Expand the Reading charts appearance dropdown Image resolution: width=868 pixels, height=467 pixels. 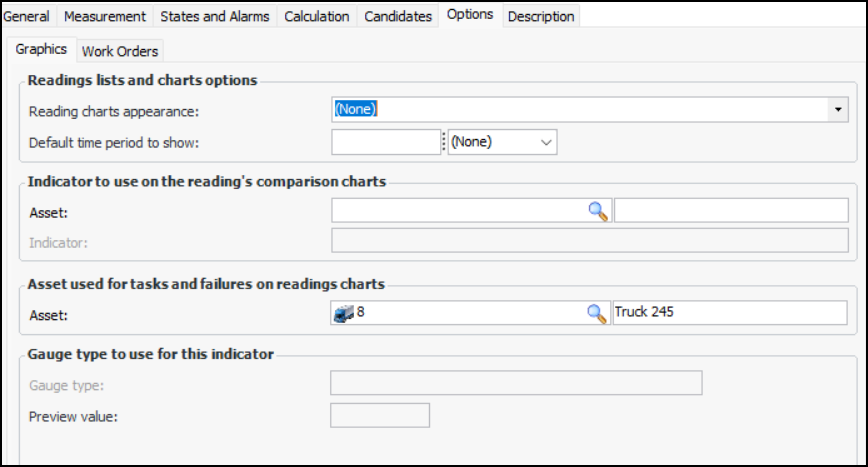[838, 109]
